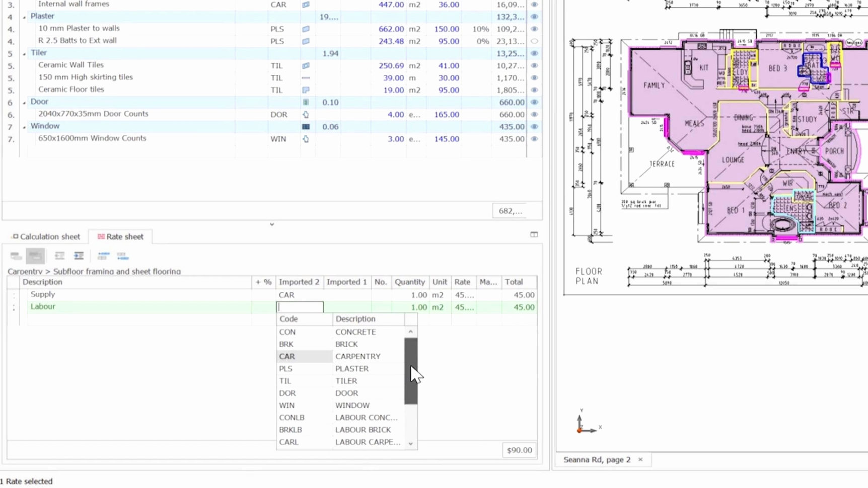The width and height of the screenshot is (868, 488).
Task: Hide the Ceramic Floor tiles item
Action: 534,90
